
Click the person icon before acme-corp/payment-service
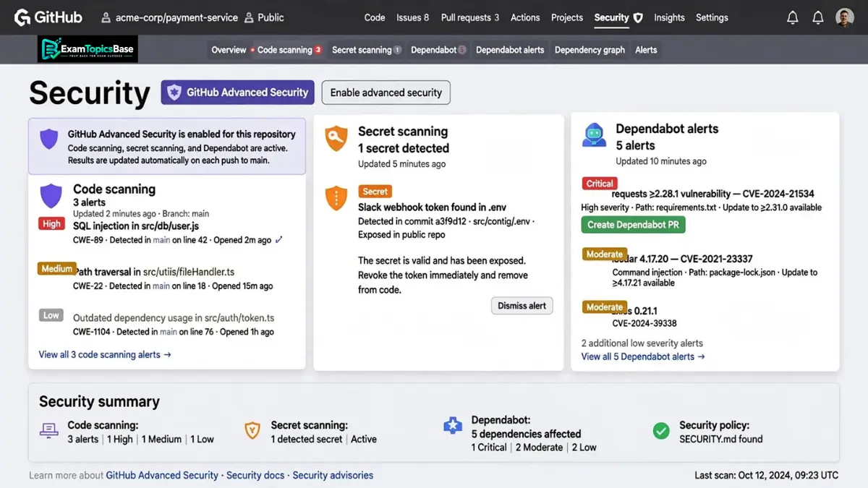pyautogui.click(x=106, y=17)
